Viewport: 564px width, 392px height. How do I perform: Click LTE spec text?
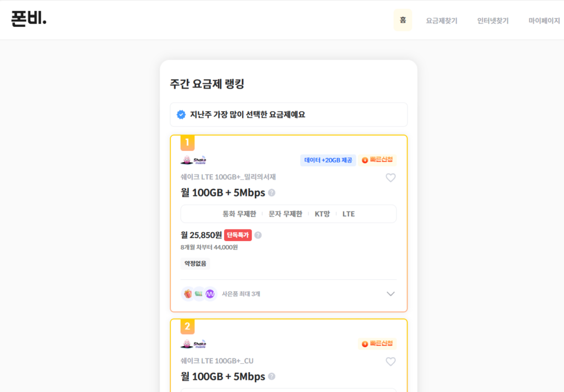[x=349, y=214]
